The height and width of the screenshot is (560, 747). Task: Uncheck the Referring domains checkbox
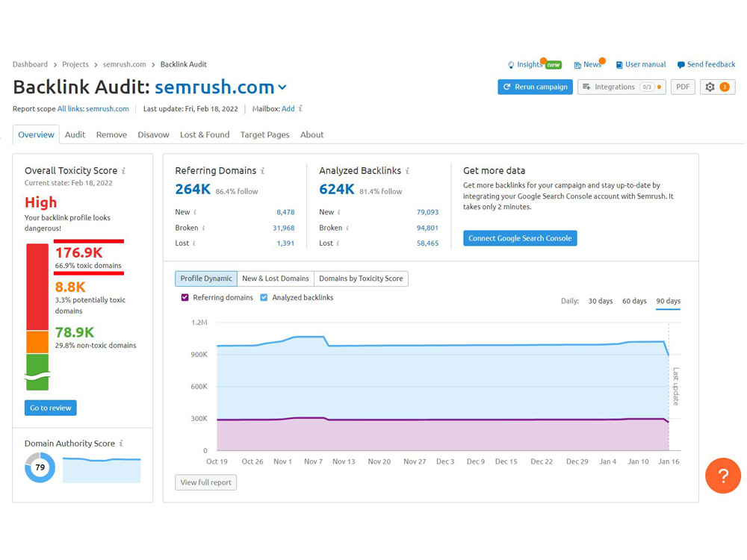(x=185, y=298)
